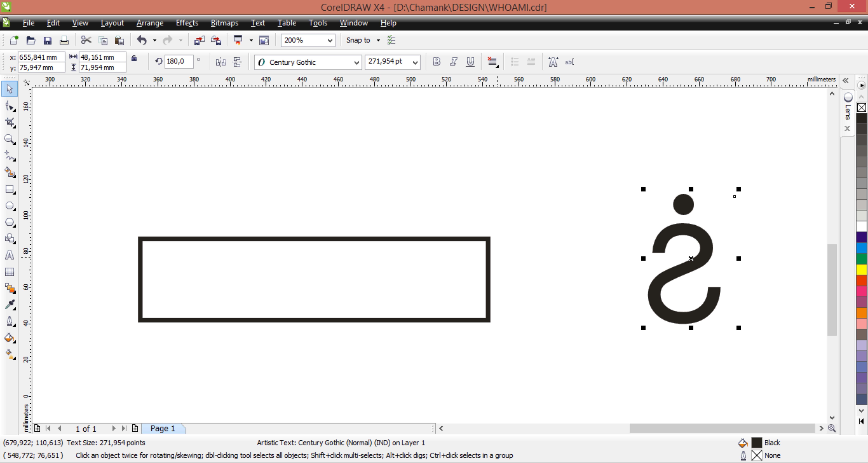The image size is (868, 463).
Task: Open the Arrange menu
Action: (x=150, y=23)
